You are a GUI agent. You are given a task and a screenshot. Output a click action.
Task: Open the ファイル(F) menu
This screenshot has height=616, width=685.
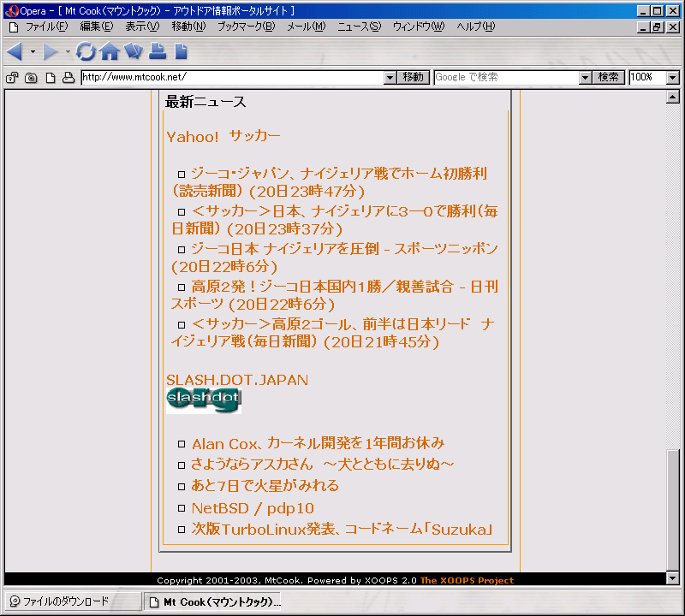pos(47,27)
